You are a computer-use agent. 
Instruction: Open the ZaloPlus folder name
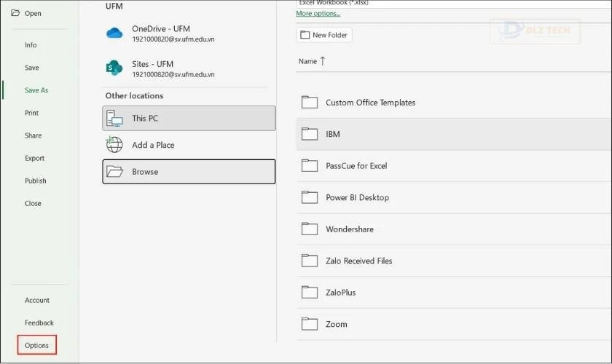click(341, 292)
